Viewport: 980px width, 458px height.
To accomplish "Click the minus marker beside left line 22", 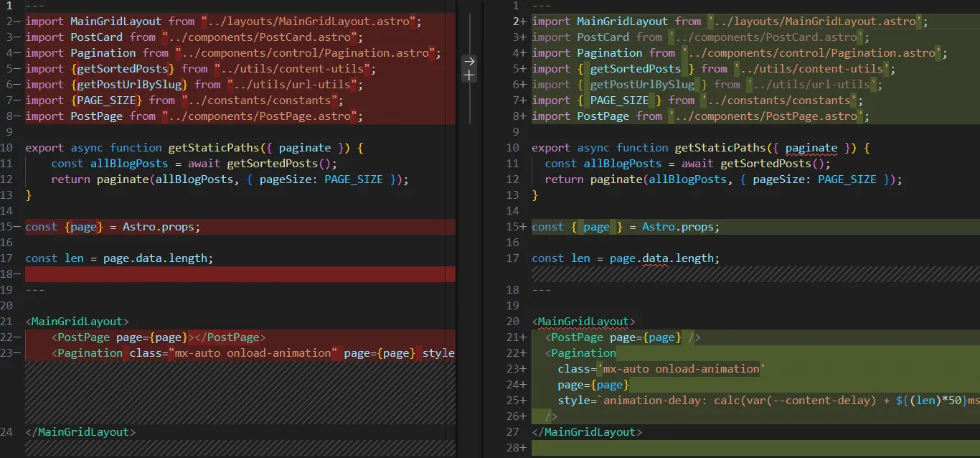I will pos(17,337).
